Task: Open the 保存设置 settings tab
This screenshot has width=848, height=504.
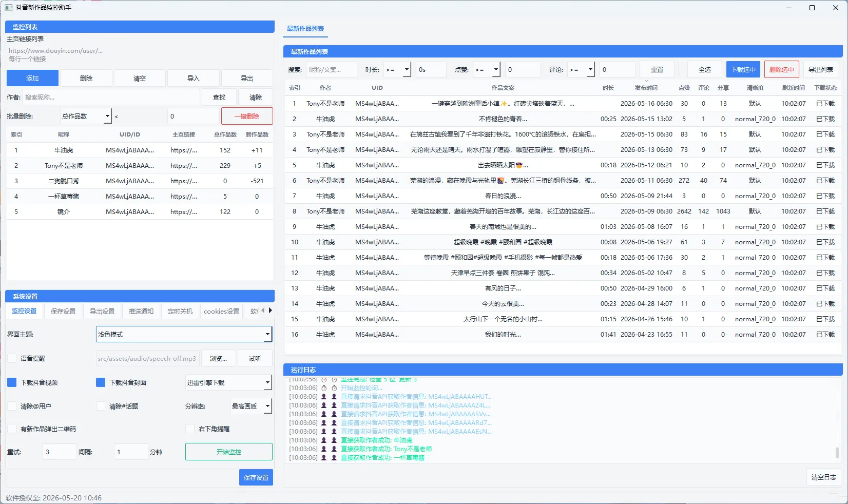Action: pyautogui.click(x=63, y=311)
